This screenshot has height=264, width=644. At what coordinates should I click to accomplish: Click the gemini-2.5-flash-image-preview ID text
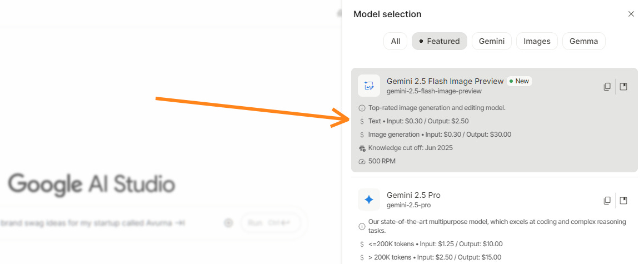pyautogui.click(x=434, y=91)
